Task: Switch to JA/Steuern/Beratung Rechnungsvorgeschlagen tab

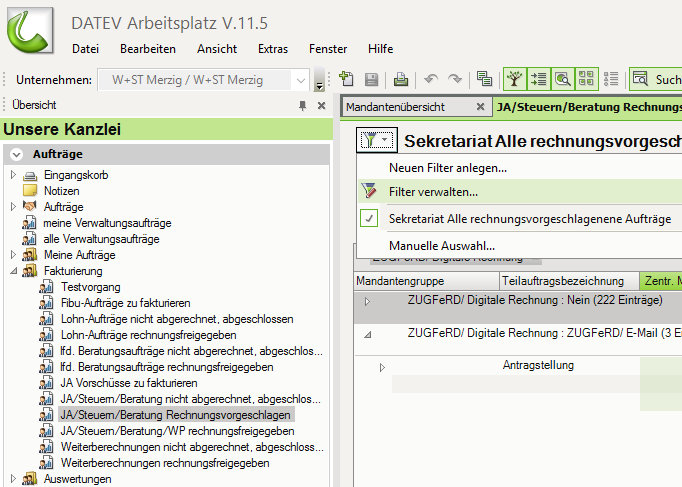Action: click(x=588, y=107)
